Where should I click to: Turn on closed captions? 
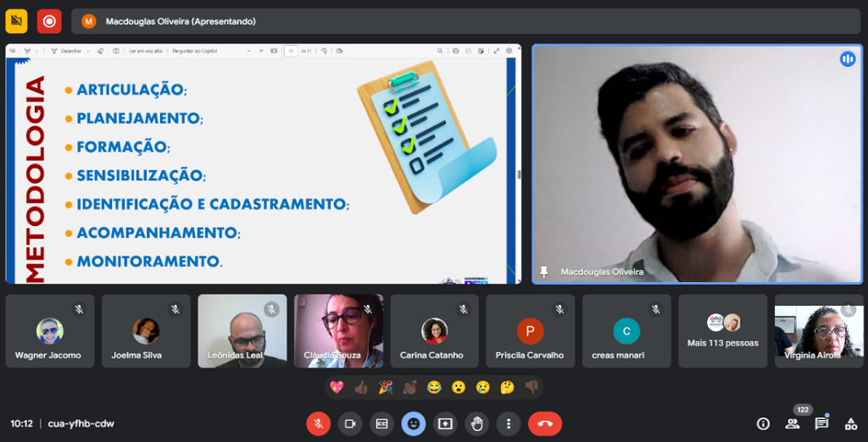tap(381, 423)
